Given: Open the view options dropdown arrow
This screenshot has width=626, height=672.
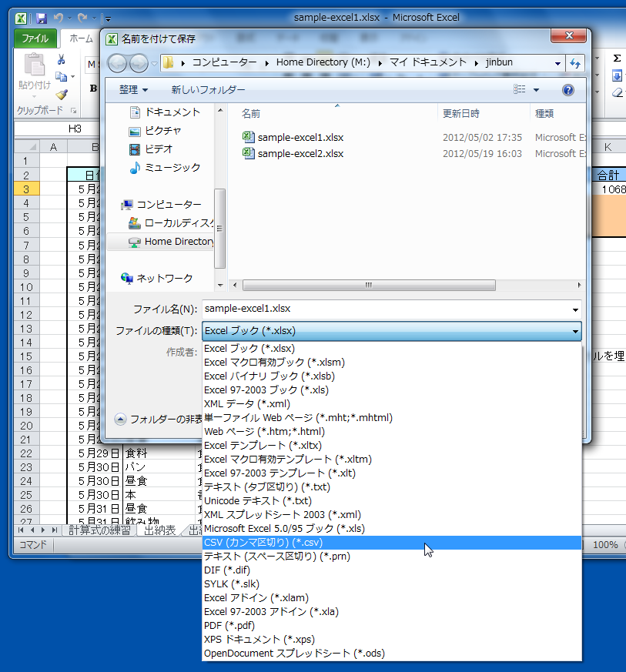Looking at the screenshot, I should coord(536,89).
